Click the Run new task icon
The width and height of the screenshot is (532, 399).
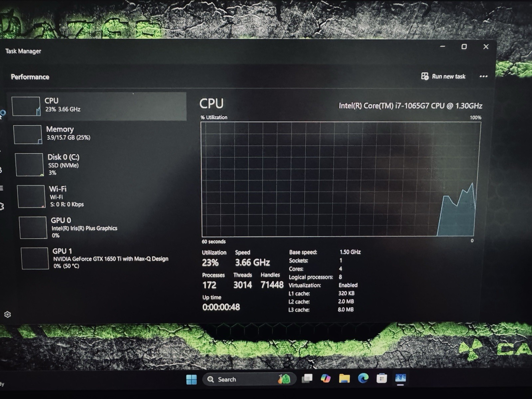(x=425, y=76)
